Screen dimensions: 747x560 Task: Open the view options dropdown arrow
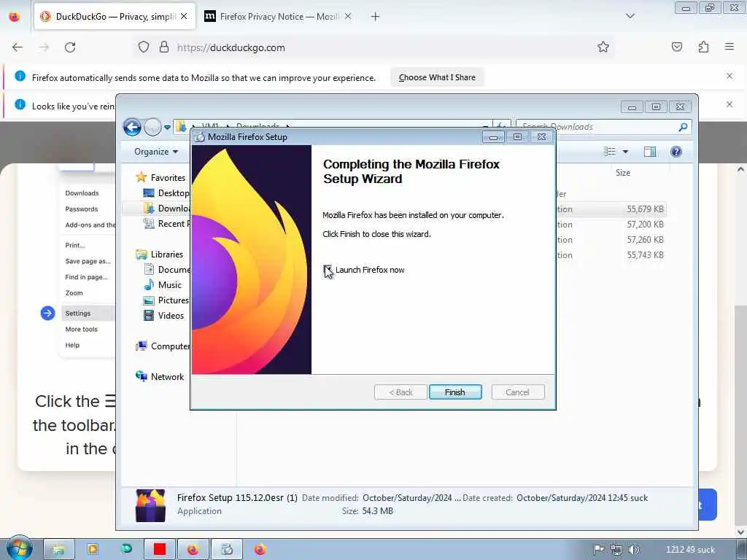tap(625, 152)
